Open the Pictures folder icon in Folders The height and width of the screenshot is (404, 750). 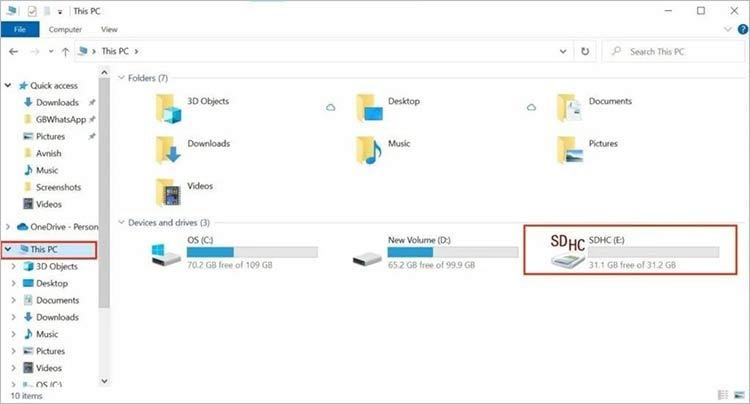pyautogui.click(x=570, y=150)
